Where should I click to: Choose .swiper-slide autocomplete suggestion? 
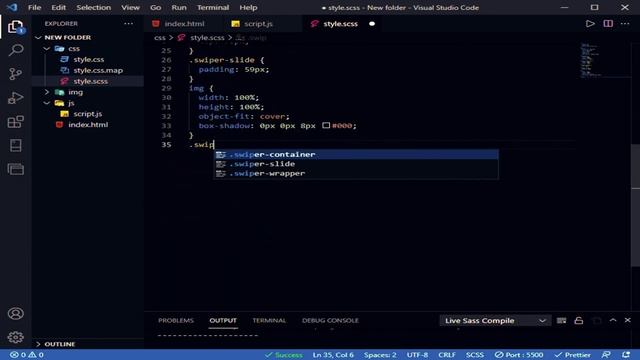(x=356, y=164)
